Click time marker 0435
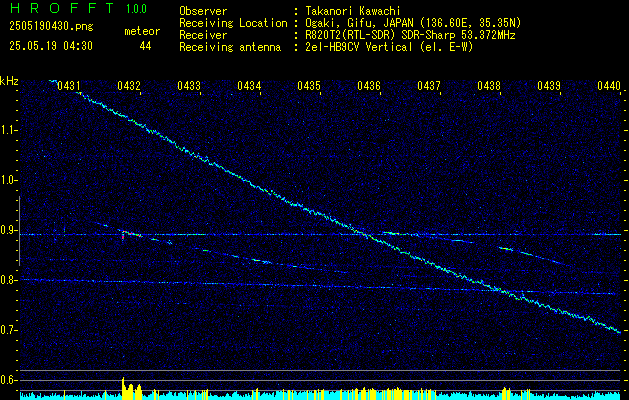Image resolution: width=629 pixels, height=400 pixels. pos(309,85)
